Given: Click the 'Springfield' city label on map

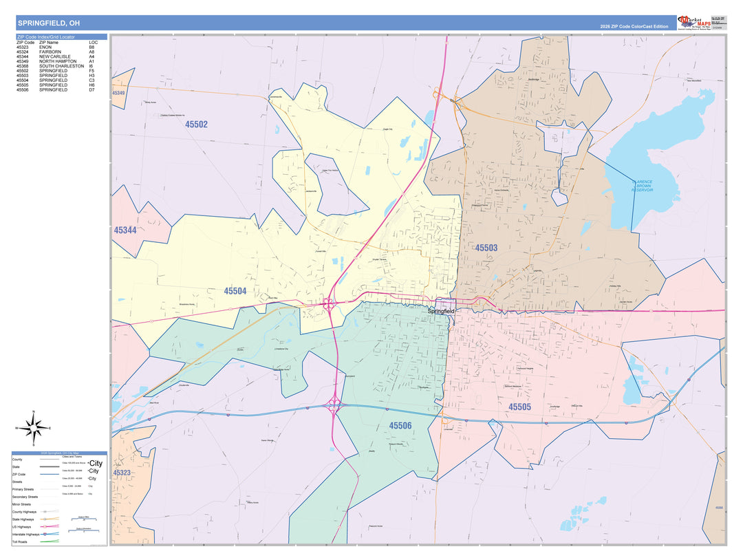Looking at the screenshot, I should coord(441,311).
